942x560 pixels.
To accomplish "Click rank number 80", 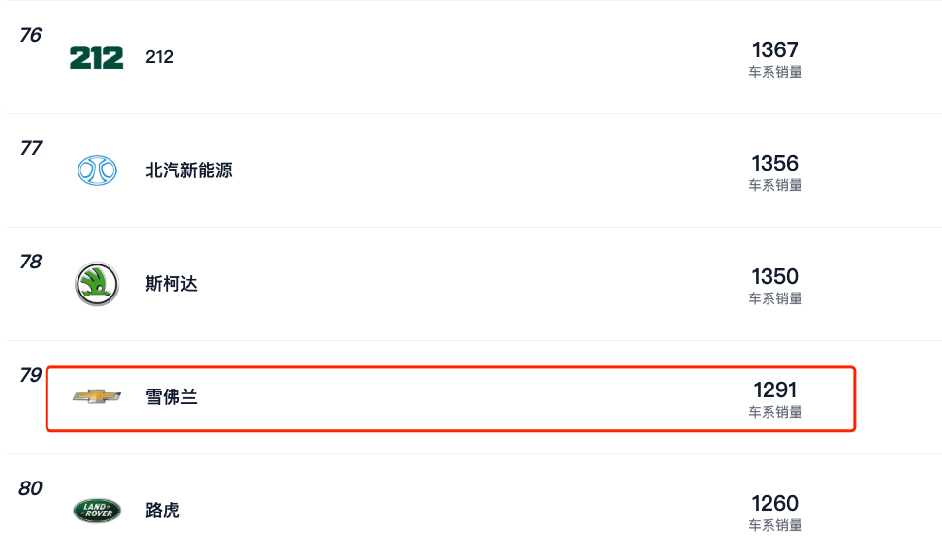I will point(31,488).
